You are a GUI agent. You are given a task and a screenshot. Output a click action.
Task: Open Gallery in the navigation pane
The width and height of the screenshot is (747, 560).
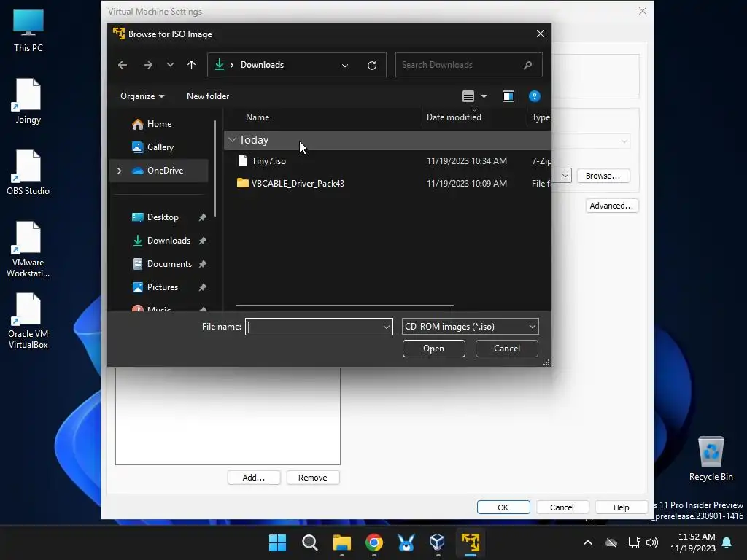[160, 147]
